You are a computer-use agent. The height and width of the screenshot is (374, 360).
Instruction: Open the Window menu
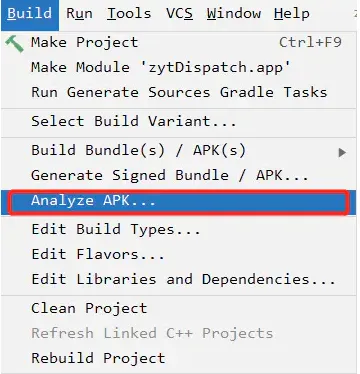(234, 14)
